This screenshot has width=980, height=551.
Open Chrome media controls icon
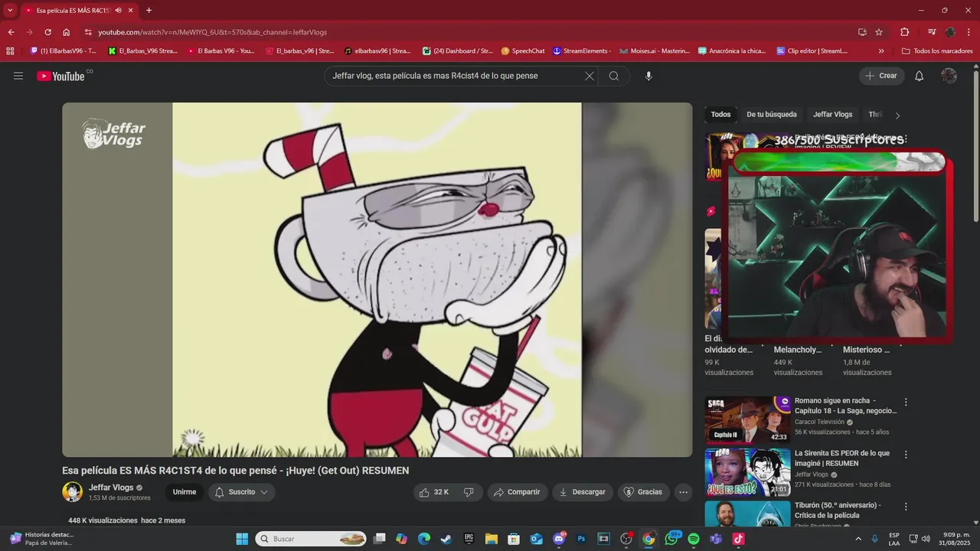click(x=932, y=32)
